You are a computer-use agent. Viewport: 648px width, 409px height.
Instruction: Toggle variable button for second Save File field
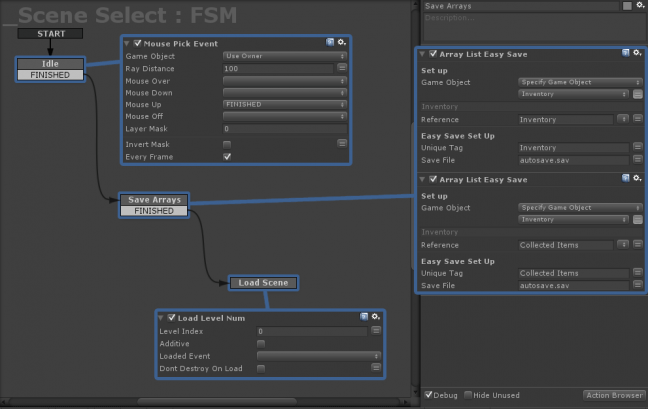click(638, 285)
